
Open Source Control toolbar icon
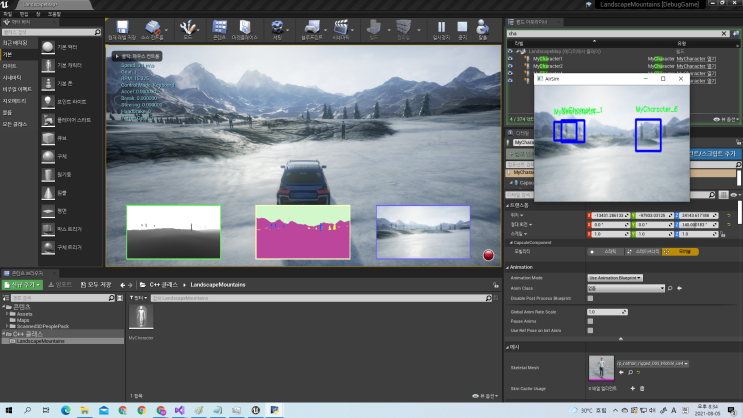152,30
